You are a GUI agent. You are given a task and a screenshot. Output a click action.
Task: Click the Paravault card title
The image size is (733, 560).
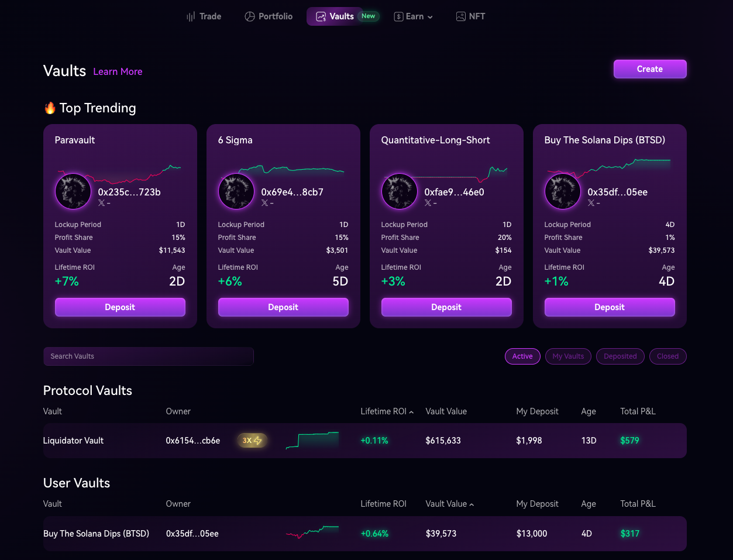(x=75, y=140)
